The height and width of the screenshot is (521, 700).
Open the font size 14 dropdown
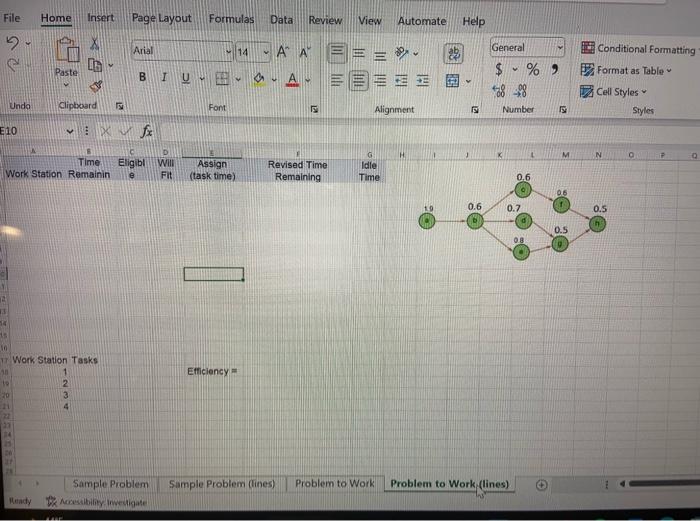[266, 53]
